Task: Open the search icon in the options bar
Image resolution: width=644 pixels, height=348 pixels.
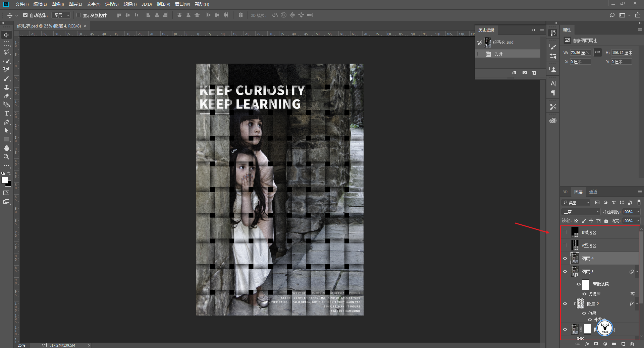Action: point(612,15)
